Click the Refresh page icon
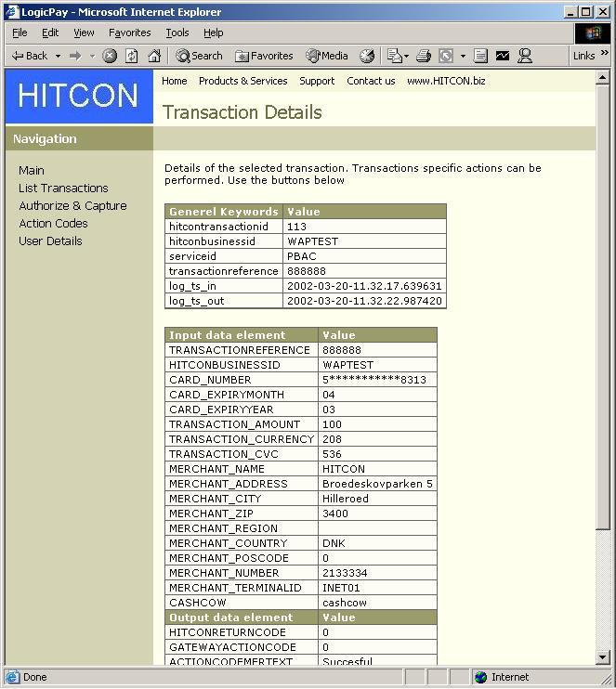The height and width of the screenshot is (689, 616). click(x=132, y=56)
